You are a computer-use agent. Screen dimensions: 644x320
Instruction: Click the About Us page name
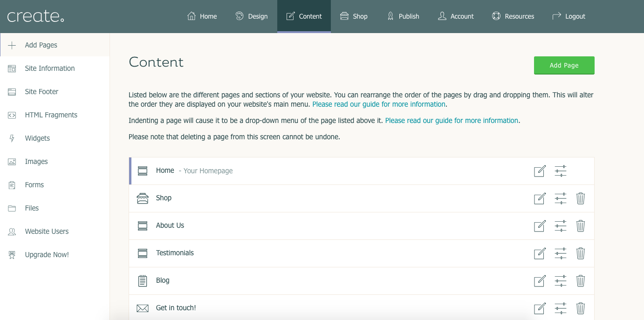coord(170,225)
